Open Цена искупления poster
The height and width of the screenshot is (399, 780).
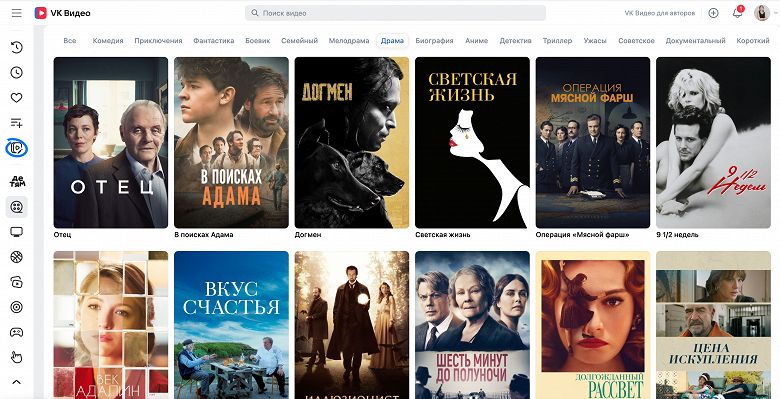click(x=713, y=325)
